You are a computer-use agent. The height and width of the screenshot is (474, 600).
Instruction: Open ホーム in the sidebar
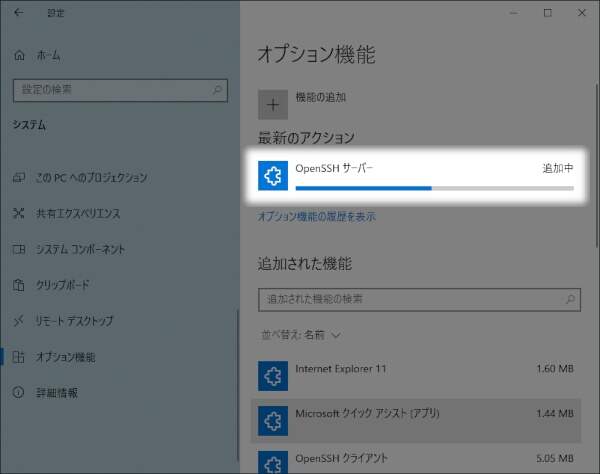(x=48, y=56)
